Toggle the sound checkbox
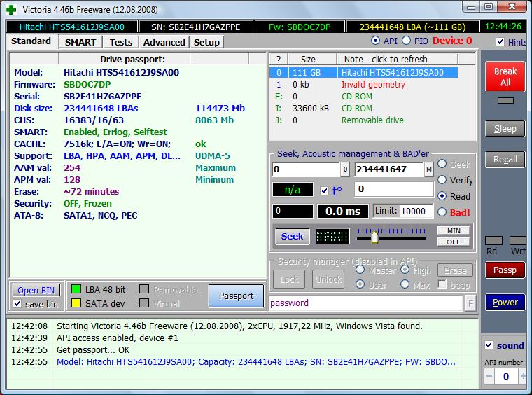 (489, 345)
